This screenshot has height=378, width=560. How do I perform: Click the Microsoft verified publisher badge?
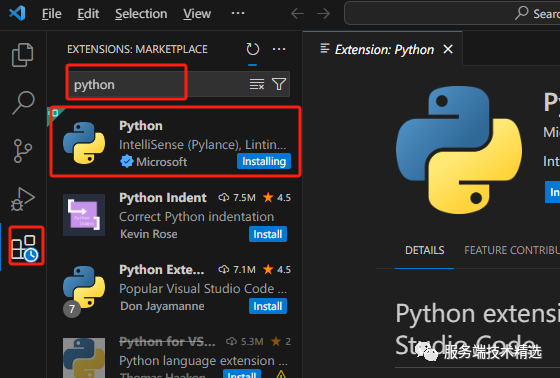[126, 161]
